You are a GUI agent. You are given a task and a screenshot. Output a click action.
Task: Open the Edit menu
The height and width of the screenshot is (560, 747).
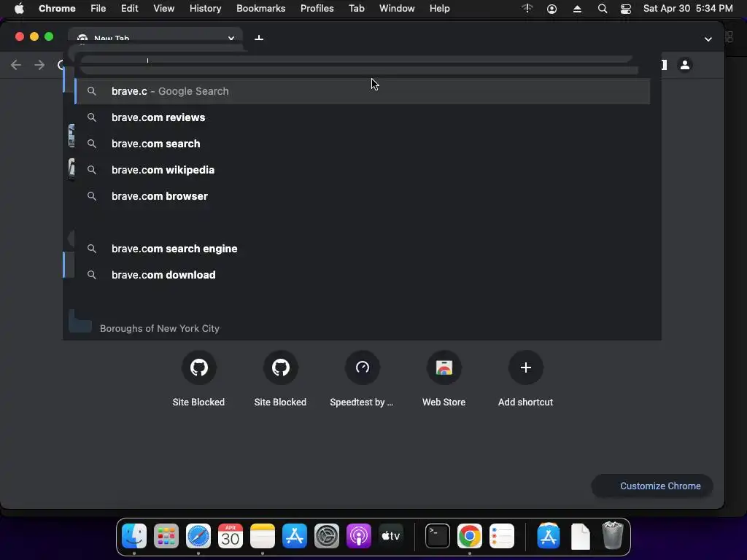point(129,9)
